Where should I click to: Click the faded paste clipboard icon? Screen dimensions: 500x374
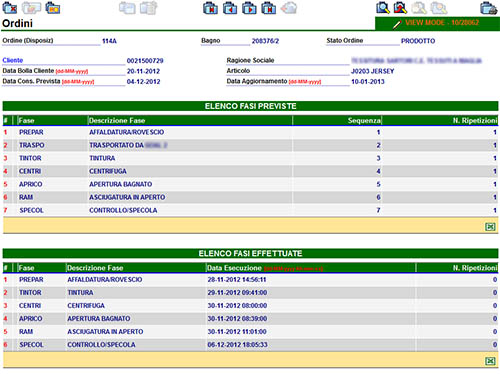[148, 8]
